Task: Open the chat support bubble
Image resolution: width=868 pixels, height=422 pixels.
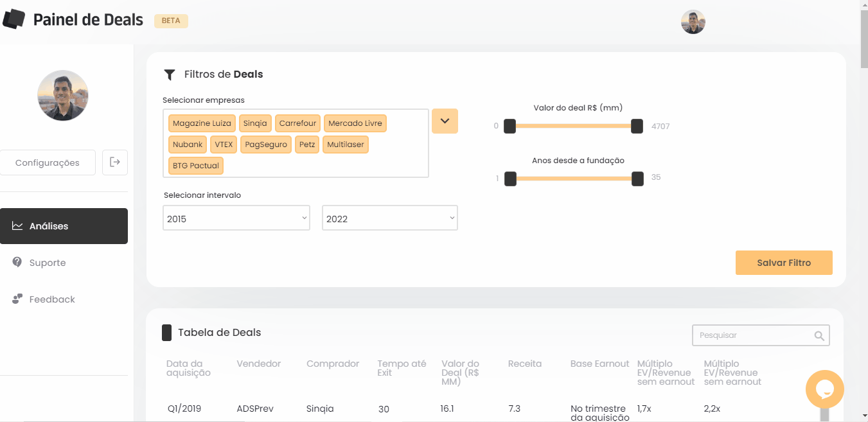Action: tap(825, 389)
